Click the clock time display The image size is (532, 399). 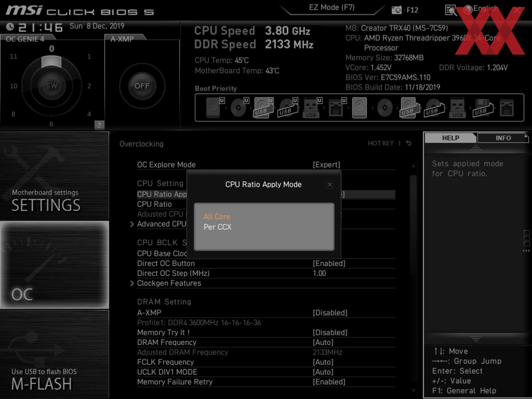40,27
